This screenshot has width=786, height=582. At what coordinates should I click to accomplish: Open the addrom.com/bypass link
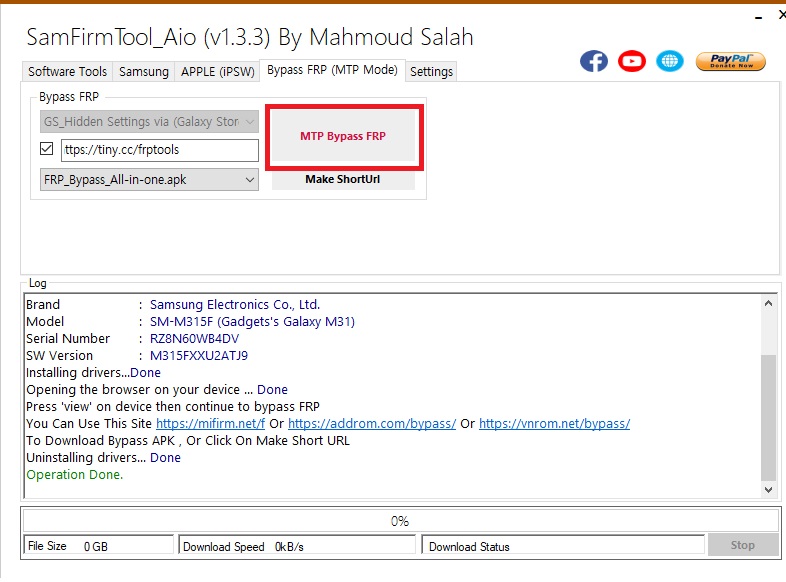click(372, 423)
